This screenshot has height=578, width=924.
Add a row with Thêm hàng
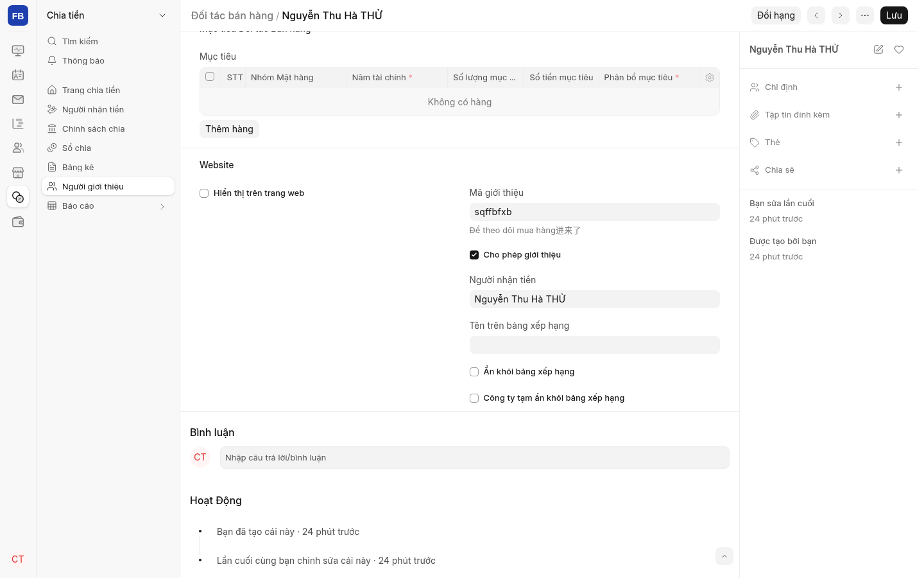point(229,129)
